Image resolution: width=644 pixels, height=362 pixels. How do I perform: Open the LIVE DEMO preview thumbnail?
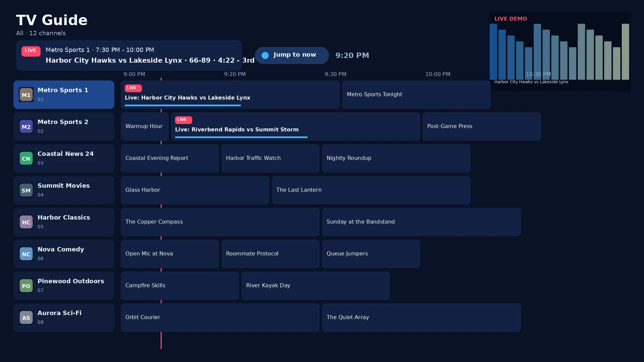pos(560,51)
